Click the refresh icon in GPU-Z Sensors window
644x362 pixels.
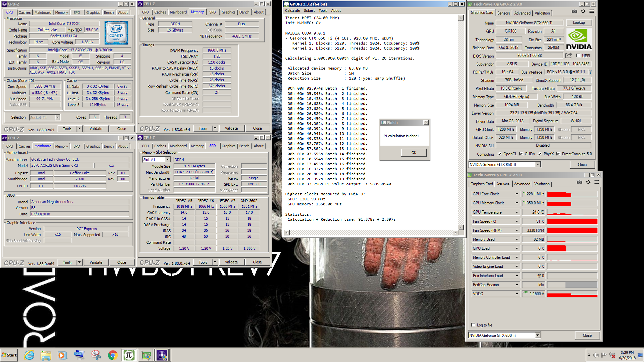point(588,182)
